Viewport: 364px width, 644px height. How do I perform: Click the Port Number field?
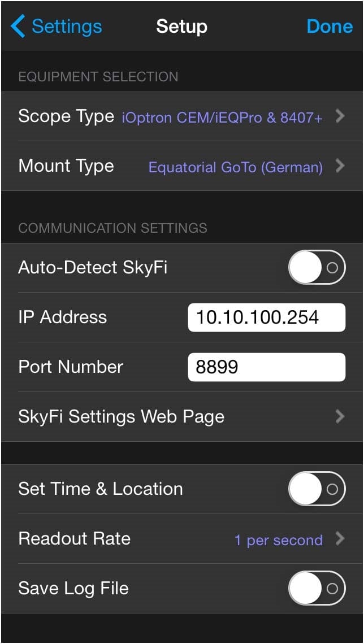click(x=266, y=367)
